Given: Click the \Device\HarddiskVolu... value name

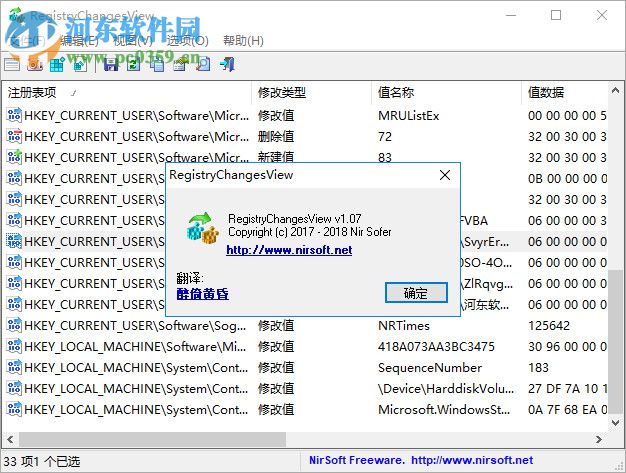Looking at the screenshot, I should pos(446,388).
